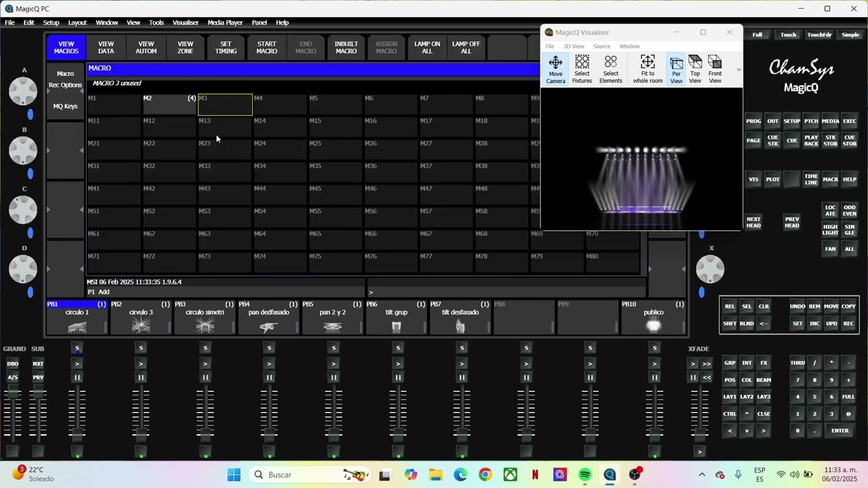
Task: Click the backspace arrow <-- key
Action: [x=764, y=323]
